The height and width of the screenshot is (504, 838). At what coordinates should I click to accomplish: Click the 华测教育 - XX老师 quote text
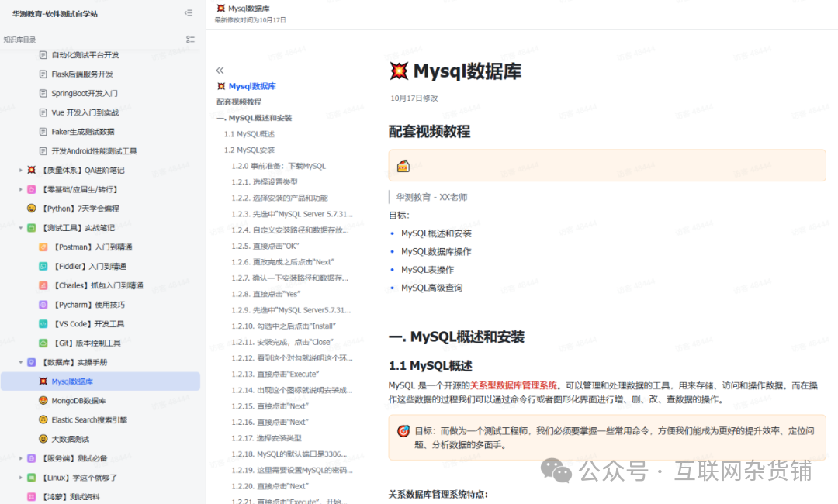click(431, 197)
